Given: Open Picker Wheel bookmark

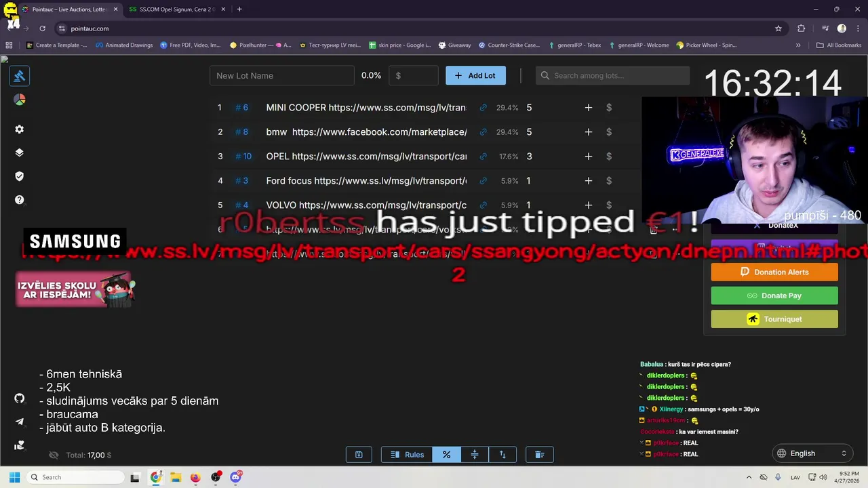Looking at the screenshot, I should pyautogui.click(x=706, y=45).
